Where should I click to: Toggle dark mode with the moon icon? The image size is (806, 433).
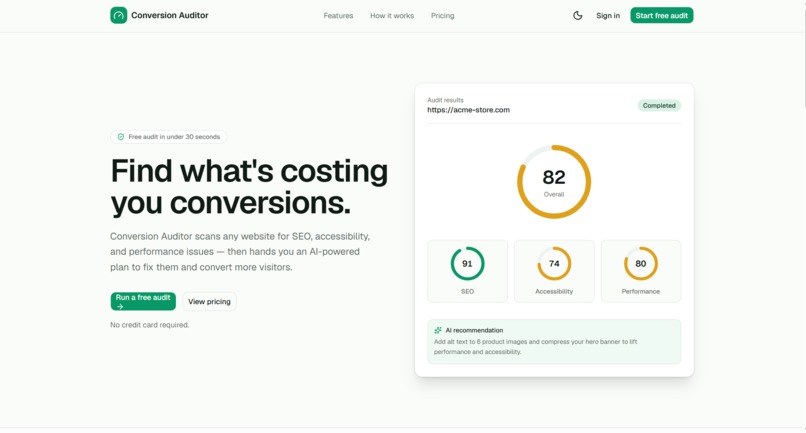[x=578, y=15]
